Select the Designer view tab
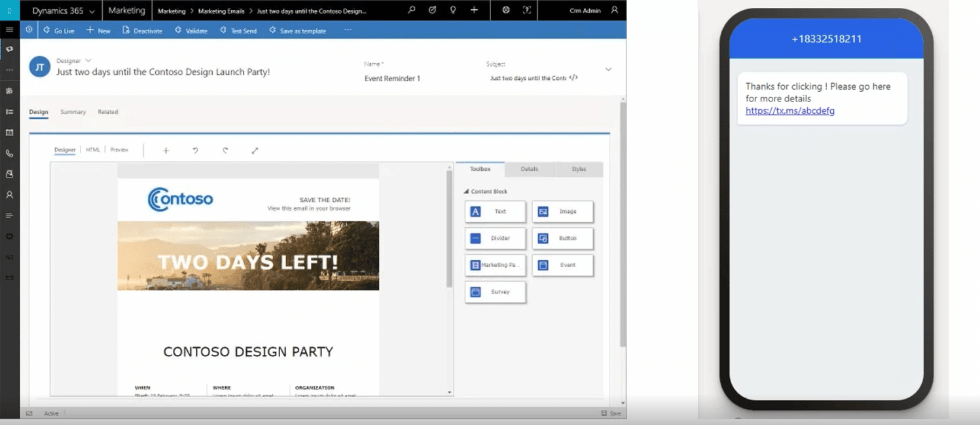The height and width of the screenshot is (425, 980). coord(65,150)
